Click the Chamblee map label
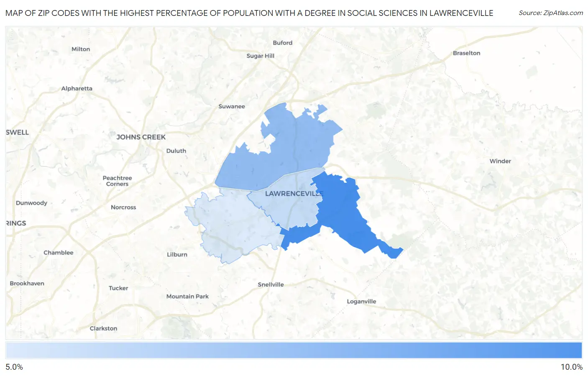The height and width of the screenshot is (376, 588). (x=59, y=253)
